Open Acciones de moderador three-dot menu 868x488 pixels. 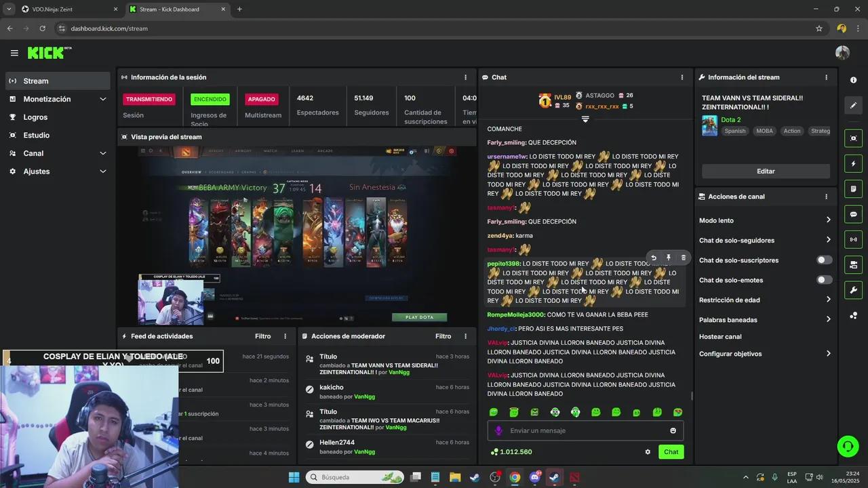tap(465, 336)
